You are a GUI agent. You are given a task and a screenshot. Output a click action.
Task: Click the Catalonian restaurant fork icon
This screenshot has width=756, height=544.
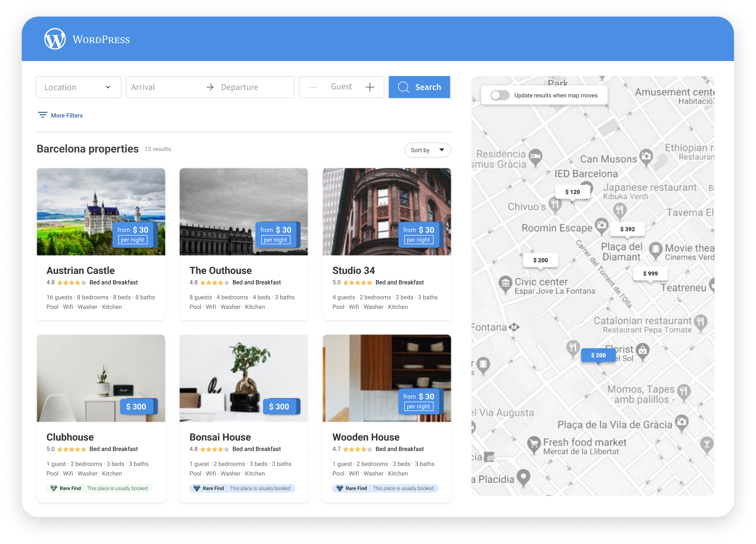coord(701,321)
